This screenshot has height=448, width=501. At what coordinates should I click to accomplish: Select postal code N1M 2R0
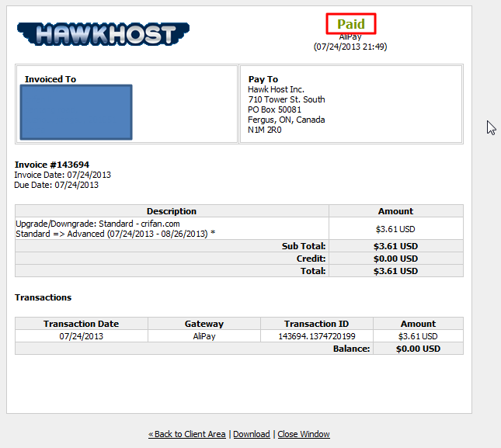[265, 130]
